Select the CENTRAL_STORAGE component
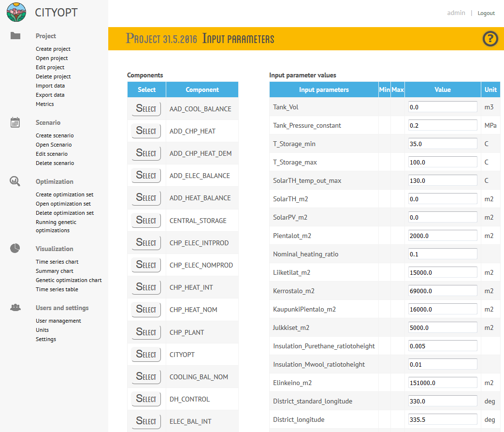The height and width of the screenshot is (432, 504). point(146,220)
